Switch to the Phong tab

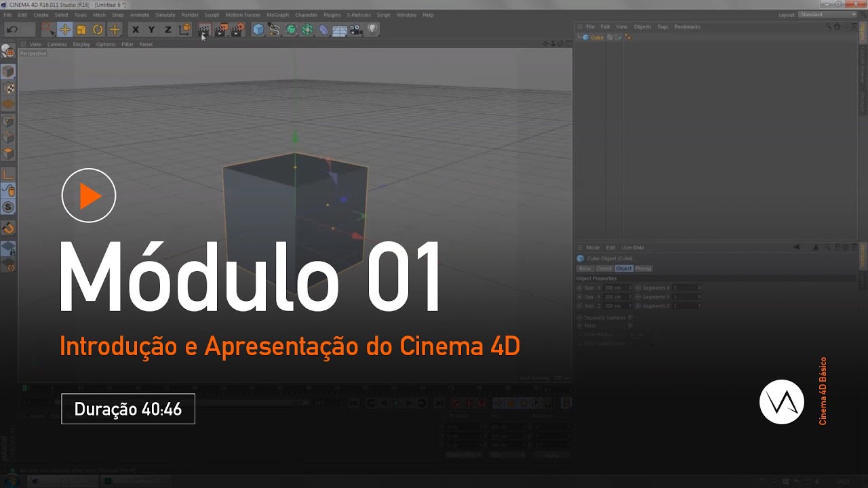[x=644, y=268]
